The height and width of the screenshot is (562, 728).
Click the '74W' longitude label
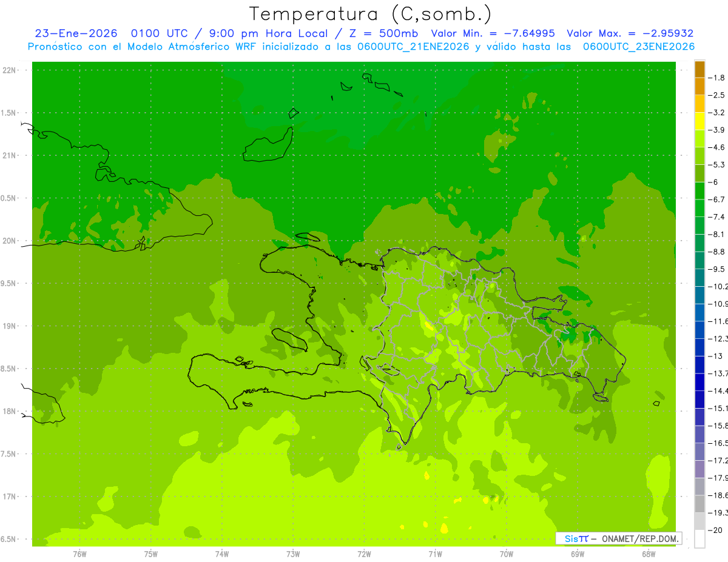click(x=222, y=554)
